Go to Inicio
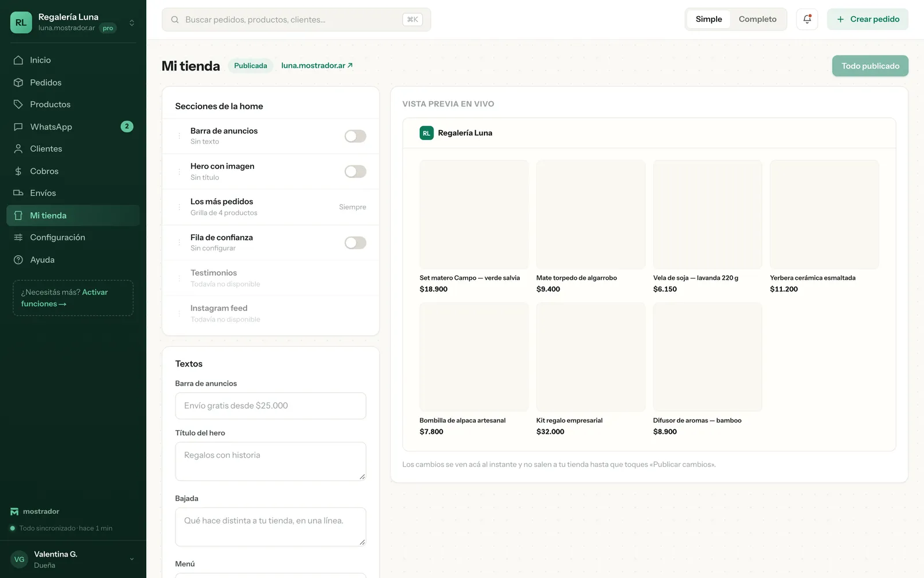The image size is (924, 578). click(x=73, y=60)
